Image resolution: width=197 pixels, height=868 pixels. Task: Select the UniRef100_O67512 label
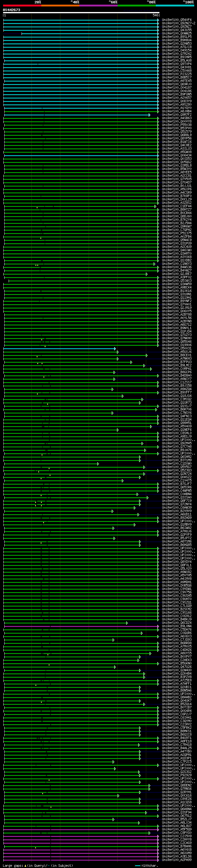pos(177,816)
